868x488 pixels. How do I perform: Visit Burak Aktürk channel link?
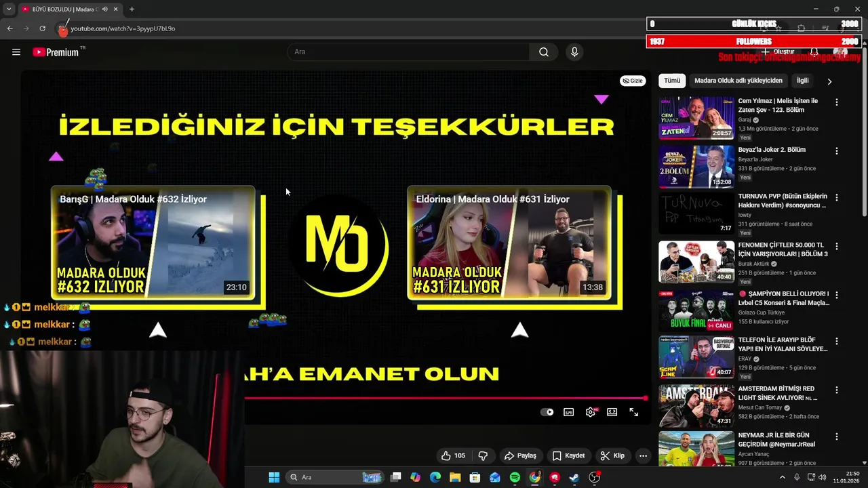click(x=754, y=264)
